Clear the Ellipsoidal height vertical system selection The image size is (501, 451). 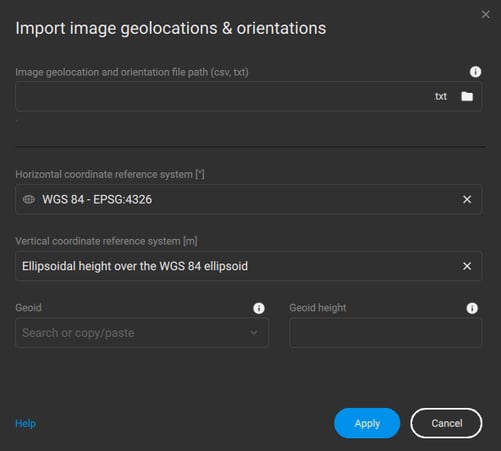pos(467,266)
